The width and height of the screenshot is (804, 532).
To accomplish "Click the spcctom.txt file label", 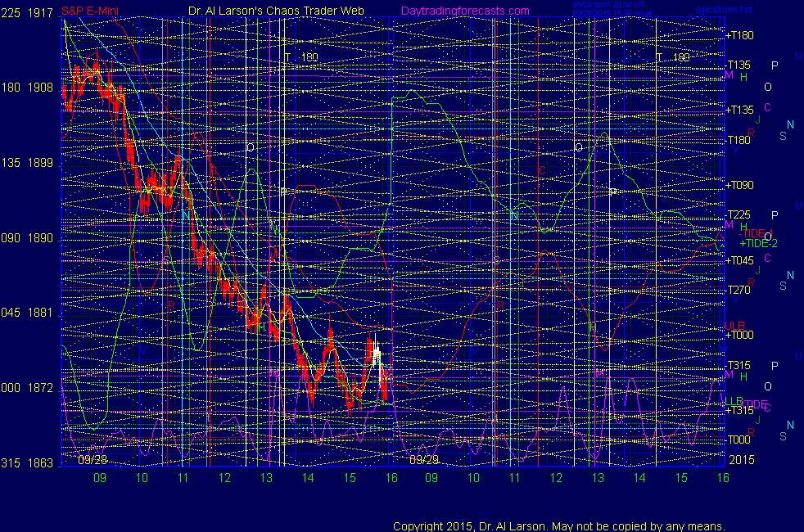I will coord(724,9).
